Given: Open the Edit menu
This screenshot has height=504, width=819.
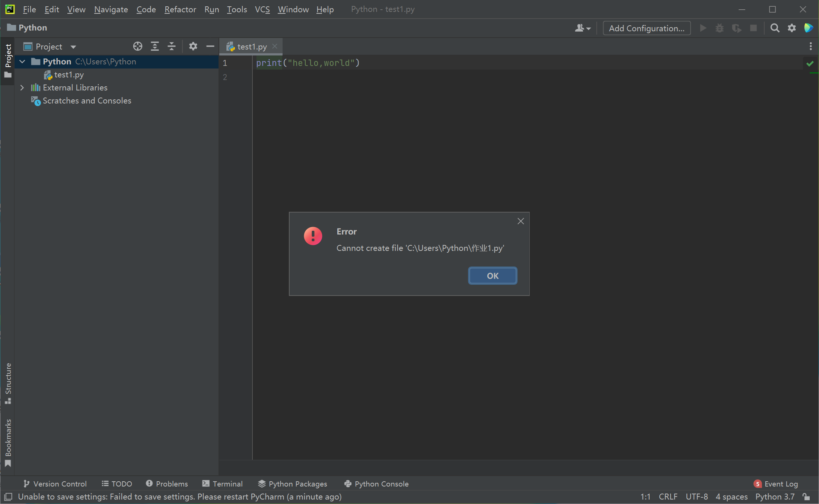Looking at the screenshot, I should pyautogui.click(x=52, y=9).
